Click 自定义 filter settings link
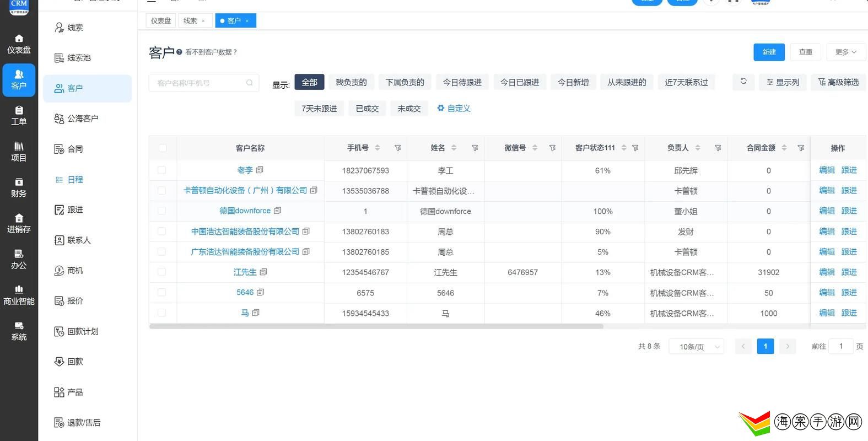The height and width of the screenshot is (441, 868). [454, 108]
